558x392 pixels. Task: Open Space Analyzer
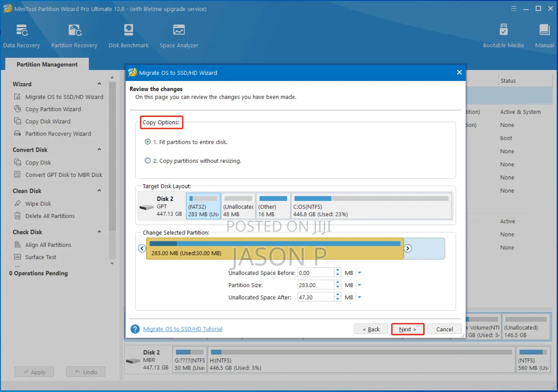179,36
